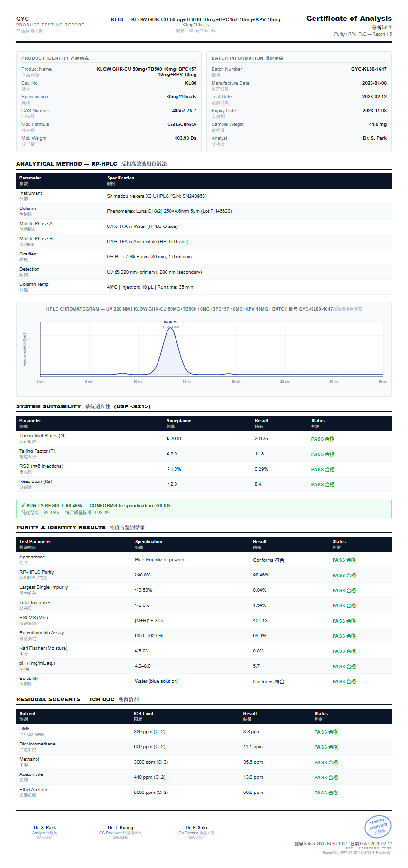Click the Expiry Date value 2028-11-03
This screenshot has width=408, height=868.
[374, 111]
